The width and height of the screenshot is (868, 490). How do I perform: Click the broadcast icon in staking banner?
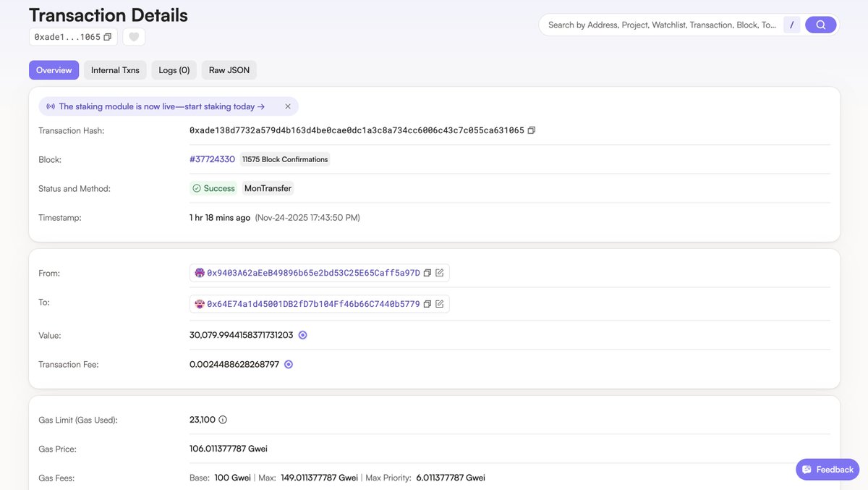click(51, 106)
